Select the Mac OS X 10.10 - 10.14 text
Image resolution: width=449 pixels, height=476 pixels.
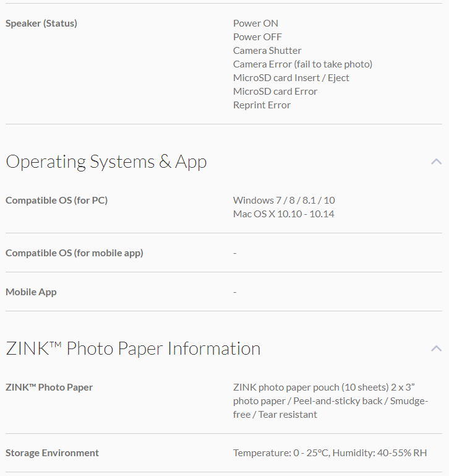pos(284,214)
